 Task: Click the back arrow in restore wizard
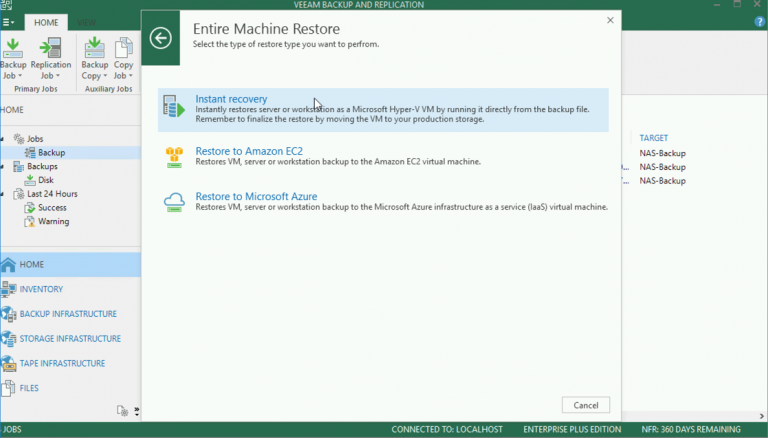pyautogui.click(x=161, y=38)
